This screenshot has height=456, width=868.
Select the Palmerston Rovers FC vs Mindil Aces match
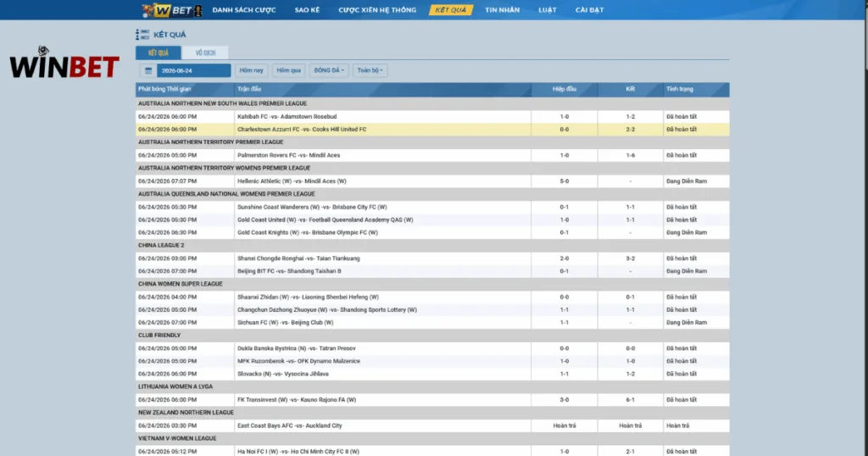tap(432, 155)
